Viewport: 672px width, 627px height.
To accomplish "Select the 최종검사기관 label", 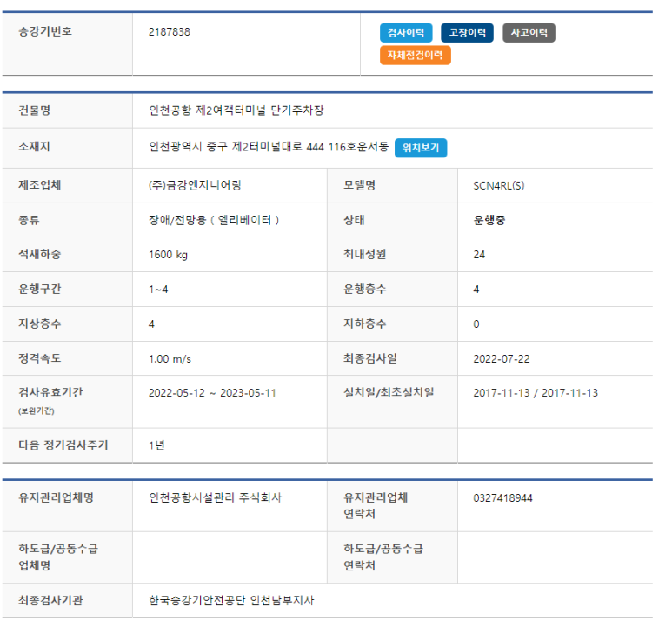I will point(50,601).
